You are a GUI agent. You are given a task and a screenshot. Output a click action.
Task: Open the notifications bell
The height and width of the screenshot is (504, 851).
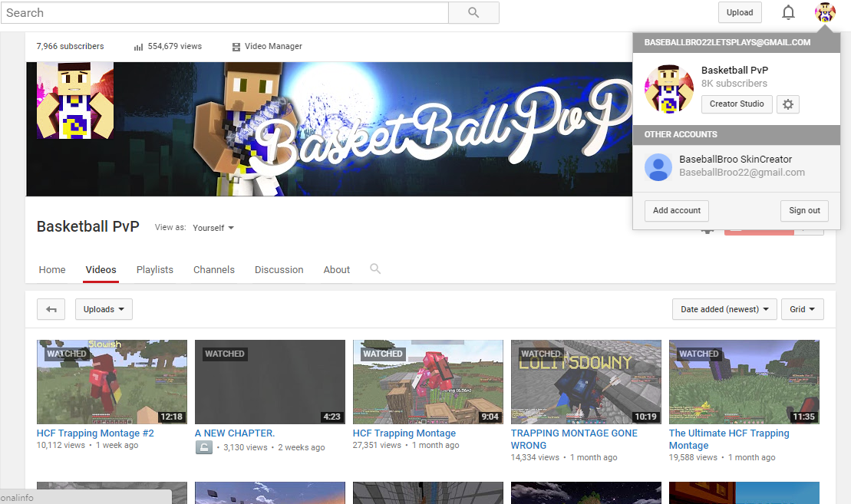788,12
